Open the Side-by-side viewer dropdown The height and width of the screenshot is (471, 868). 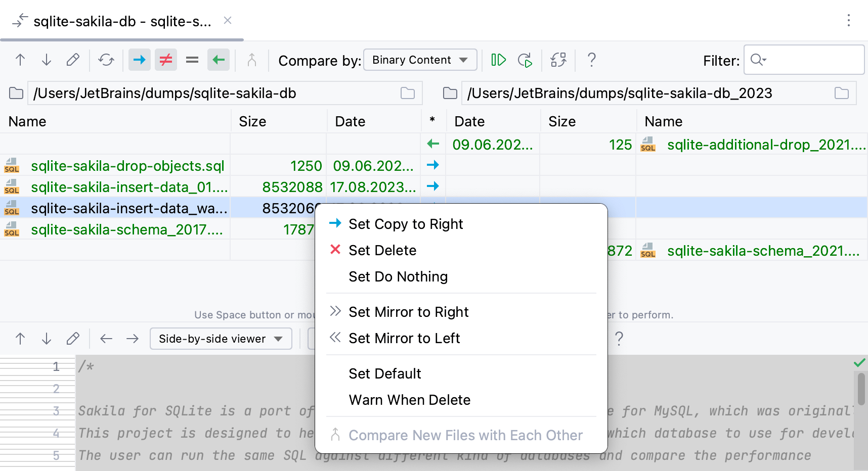221,339
